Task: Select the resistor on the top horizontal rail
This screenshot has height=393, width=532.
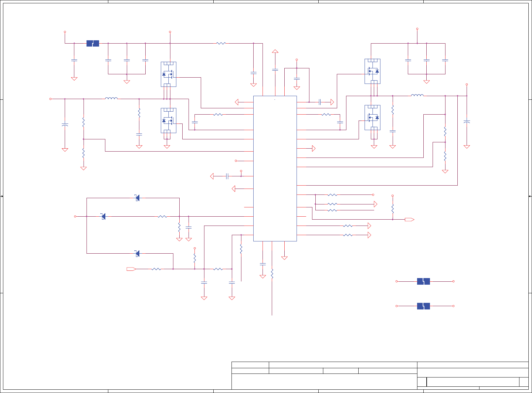Action: pyautogui.click(x=221, y=43)
